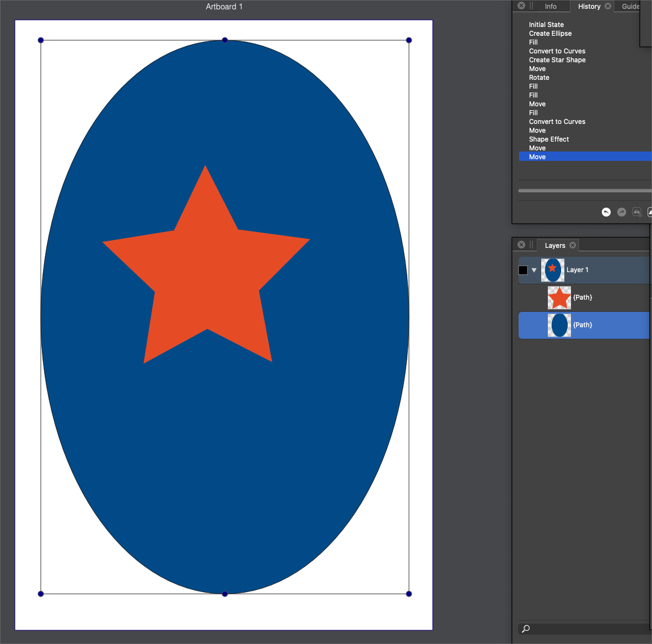Click the magnifier icon in layers search
The height and width of the screenshot is (644, 652).
point(526,629)
